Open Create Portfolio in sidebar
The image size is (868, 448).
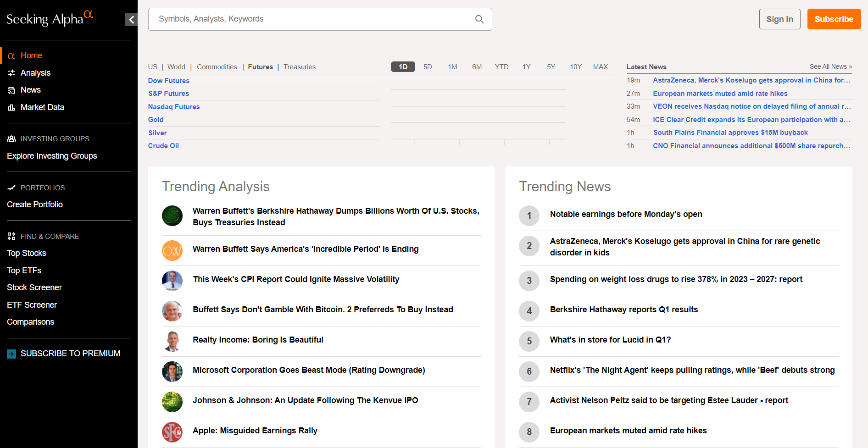point(35,205)
